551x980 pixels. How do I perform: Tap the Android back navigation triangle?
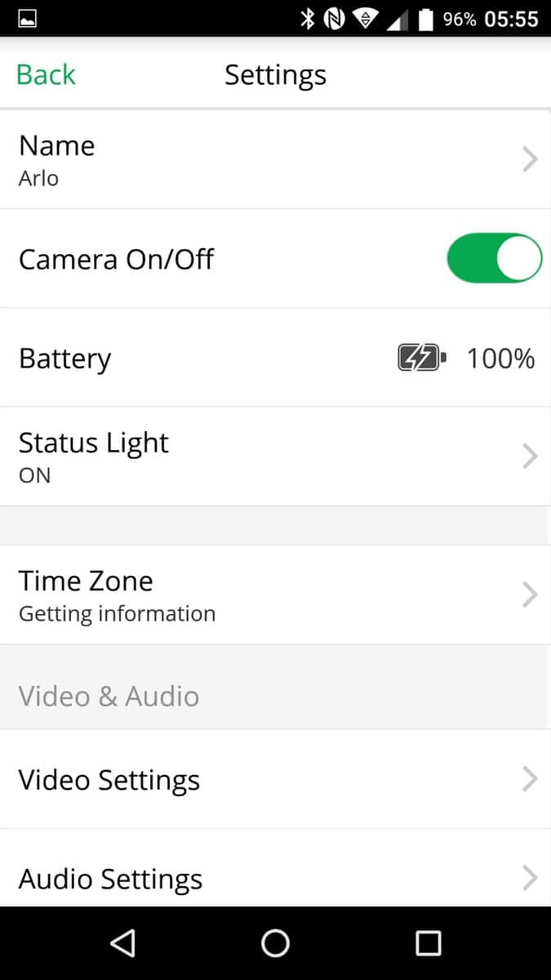coord(122,943)
